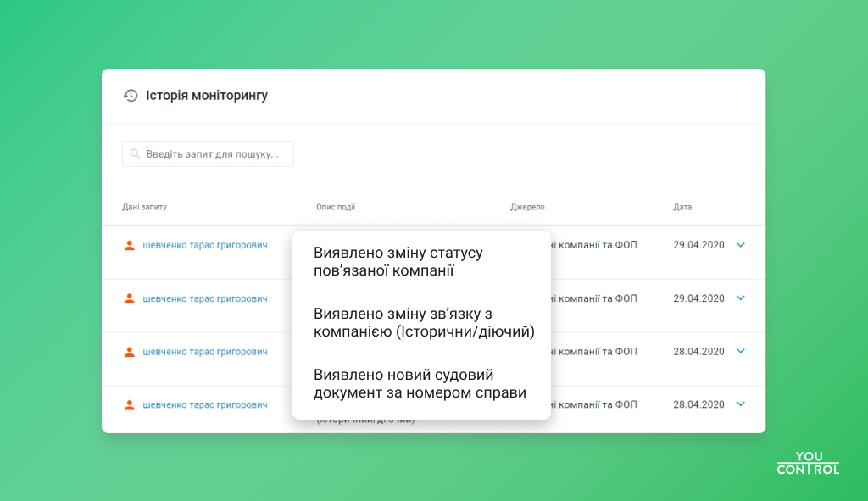868x501 pixels.
Task: Select the orange person icon in the last row
Action: tap(130, 405)
